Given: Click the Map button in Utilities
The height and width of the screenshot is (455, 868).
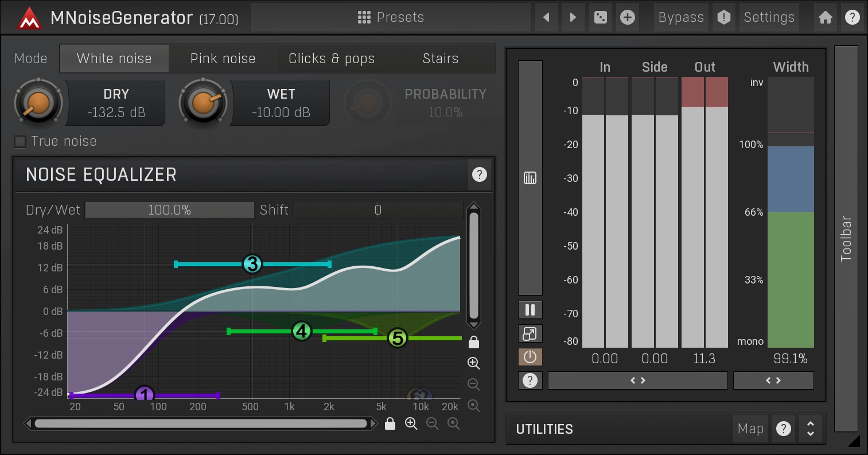Looking at the screenshot, I should pos(750,429).
